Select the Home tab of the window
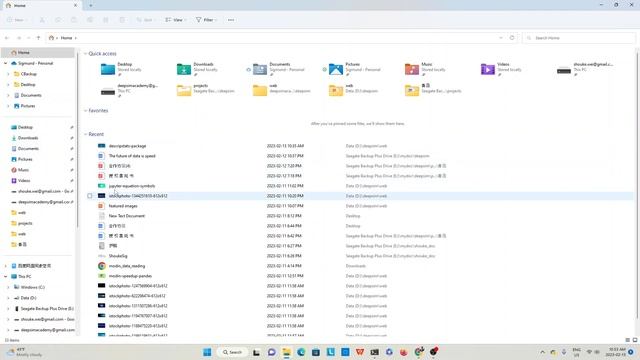Viewport: 640px width, 360px height. (x=41, y=5)
